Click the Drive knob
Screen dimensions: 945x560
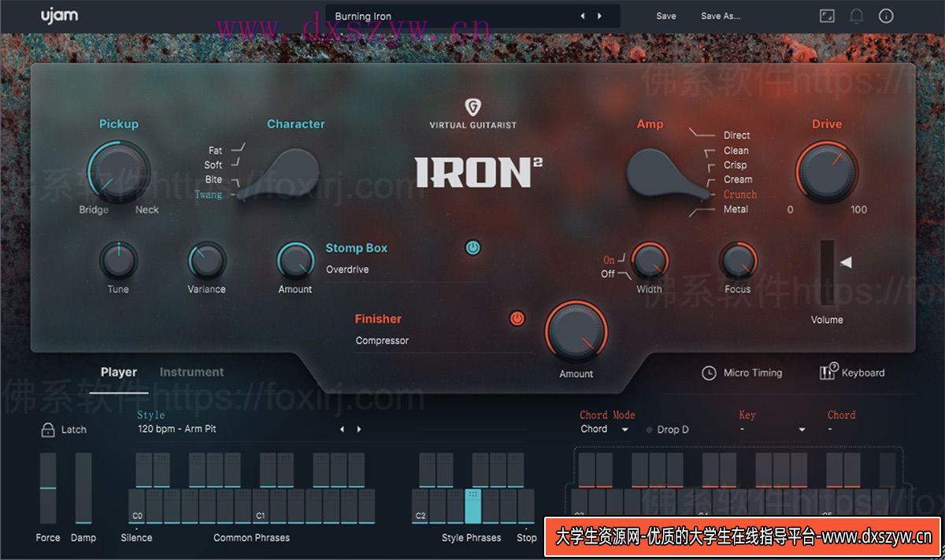point(827,172)
